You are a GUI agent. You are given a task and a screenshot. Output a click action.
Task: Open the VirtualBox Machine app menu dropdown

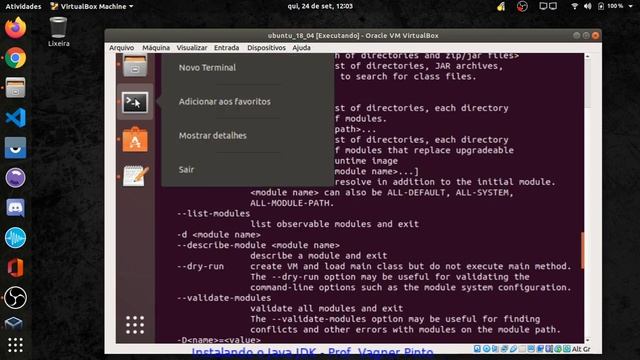[92, 6]
